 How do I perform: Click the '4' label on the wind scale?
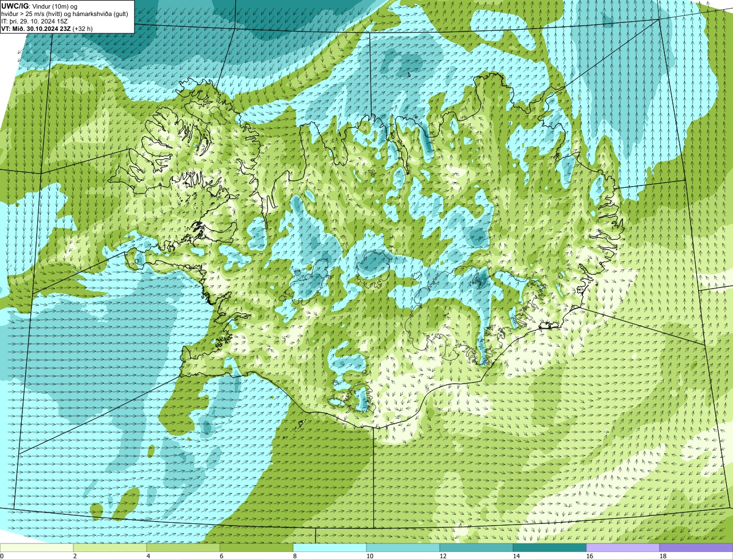(x=148, y=556)
